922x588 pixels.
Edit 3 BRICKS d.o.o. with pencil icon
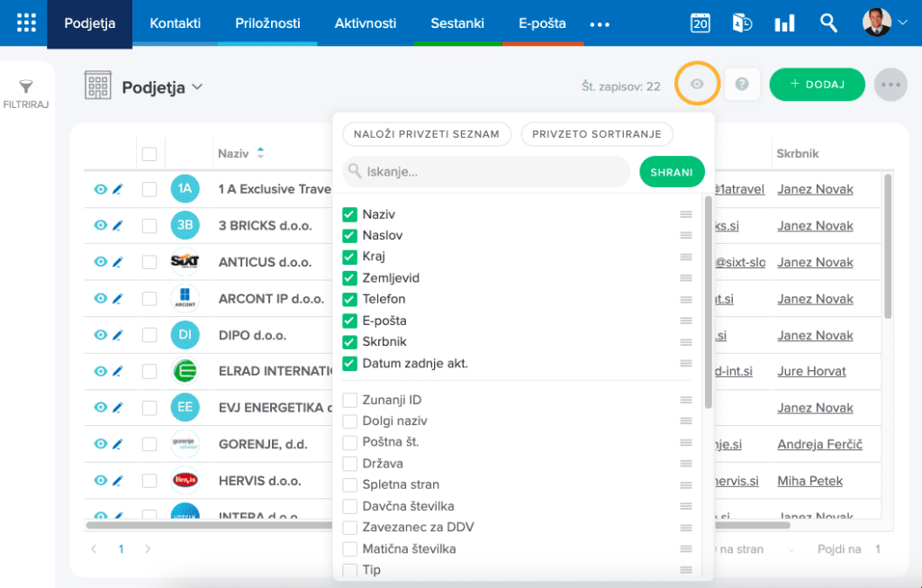117,225
